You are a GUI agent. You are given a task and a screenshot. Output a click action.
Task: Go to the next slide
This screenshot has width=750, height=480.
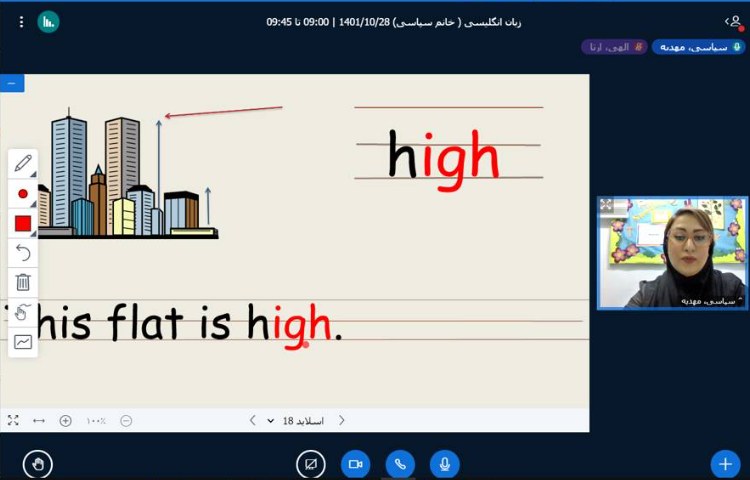coord(342,420)
